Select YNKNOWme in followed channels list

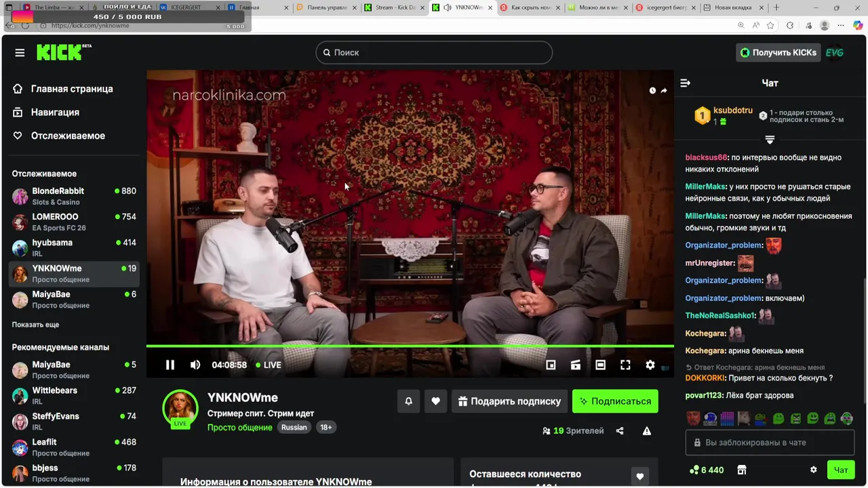click(75, 273)
